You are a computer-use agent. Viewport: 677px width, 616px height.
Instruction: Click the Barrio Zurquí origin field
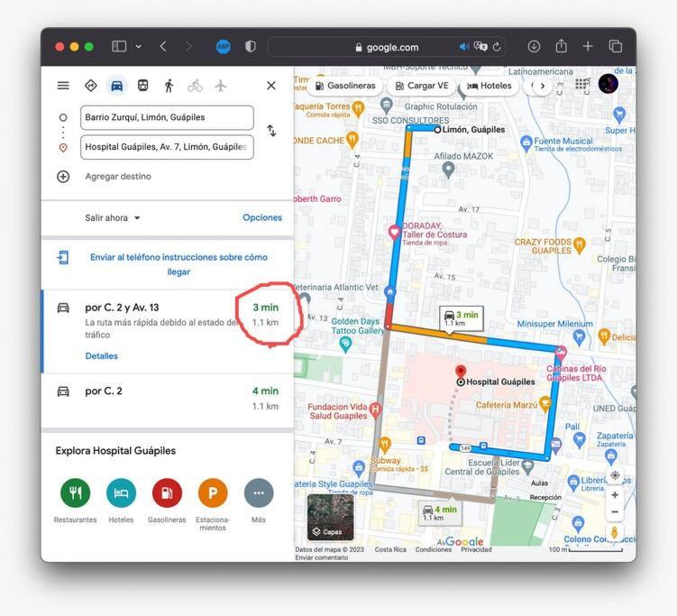click(167, 117)
